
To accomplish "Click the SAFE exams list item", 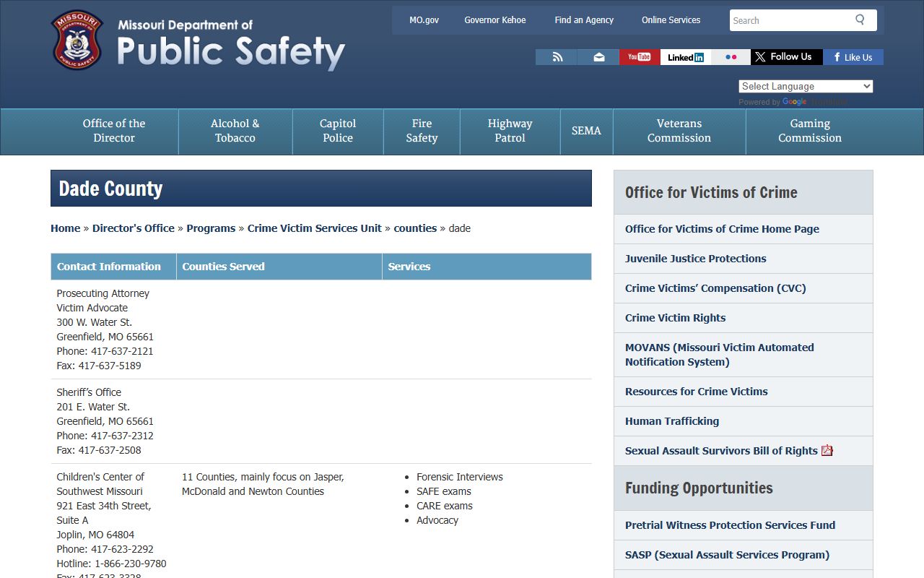I will (444, 491).
